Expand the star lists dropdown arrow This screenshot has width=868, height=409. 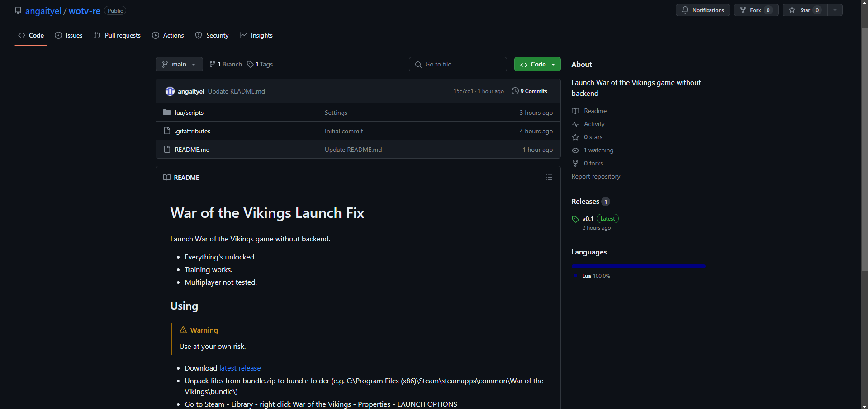[x=835, y=10]
